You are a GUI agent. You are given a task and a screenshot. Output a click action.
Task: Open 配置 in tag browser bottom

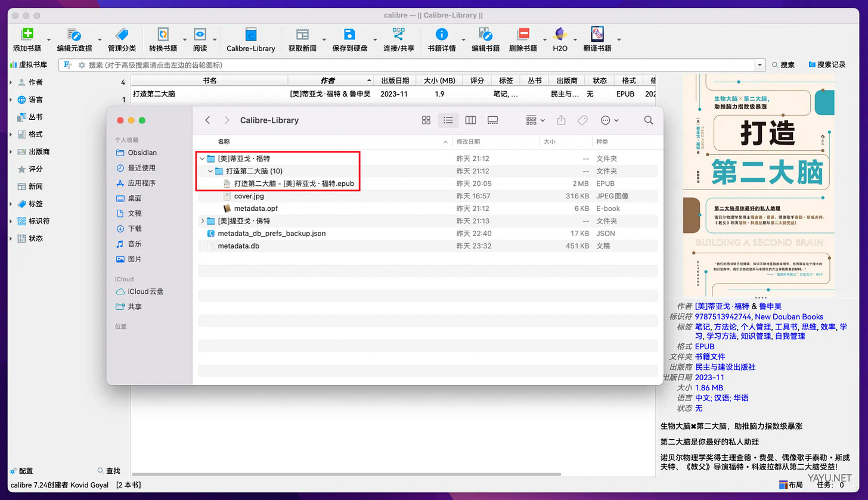[21, 471]
